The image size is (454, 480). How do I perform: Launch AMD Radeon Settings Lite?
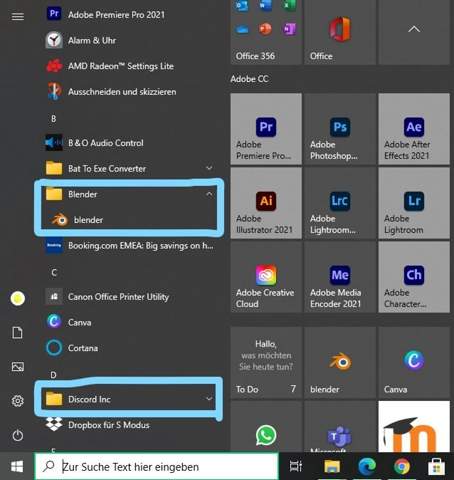coord(130,66)
